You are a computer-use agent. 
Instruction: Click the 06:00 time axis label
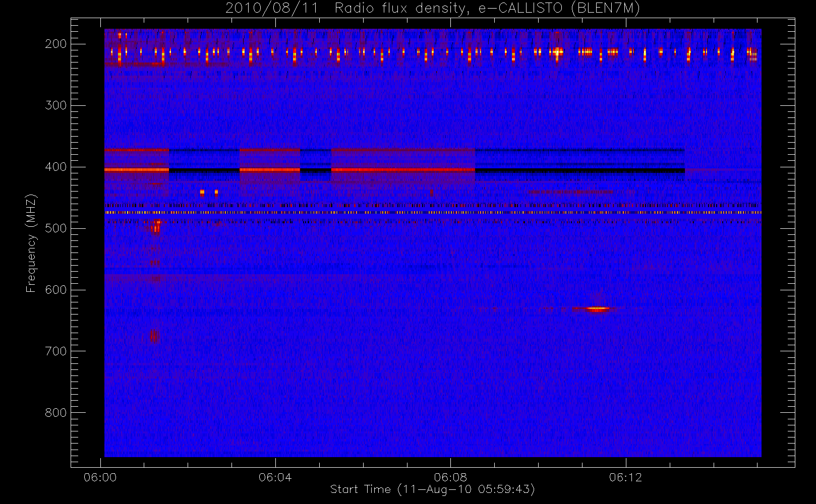click(x=100, y=477)
